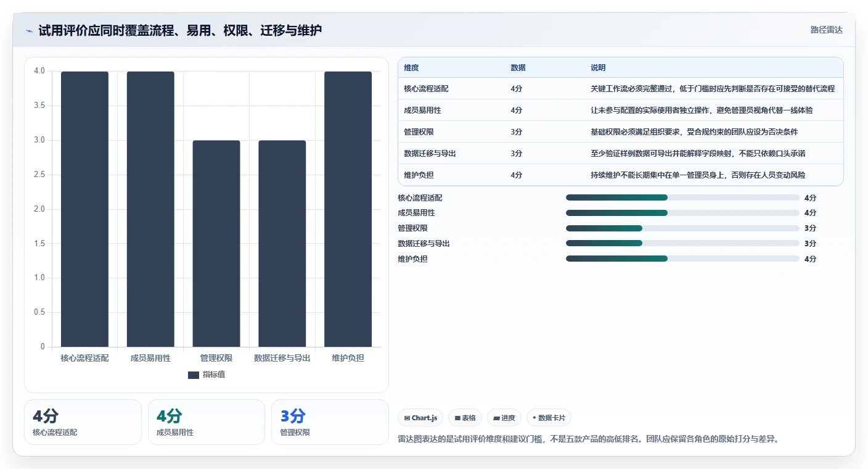Select the 数据迁移与导出 table row name

[430, 154]
